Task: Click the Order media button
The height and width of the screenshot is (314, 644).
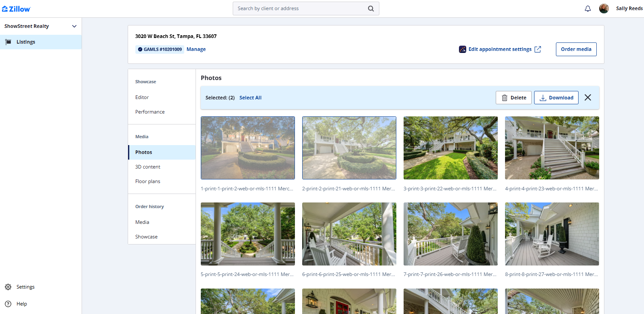Action: (x=576, y=49)
